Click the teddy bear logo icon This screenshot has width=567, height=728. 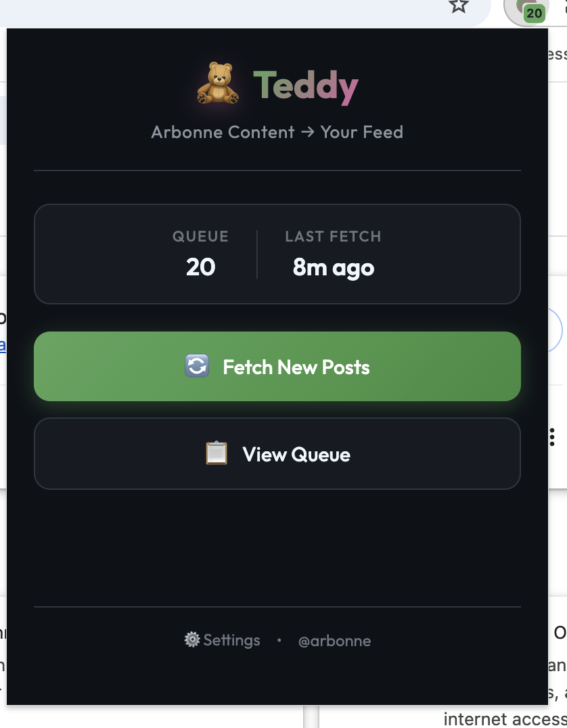218,84
